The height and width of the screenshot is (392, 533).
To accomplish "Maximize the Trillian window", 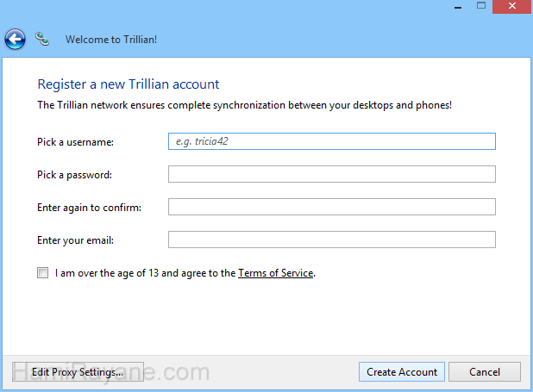I will [x=481, y=6].
